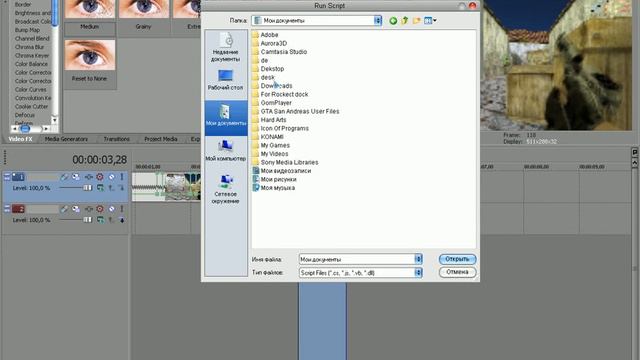
Task: Toggle Bypass Motion Blur on track 2
Action: point(64,209)
